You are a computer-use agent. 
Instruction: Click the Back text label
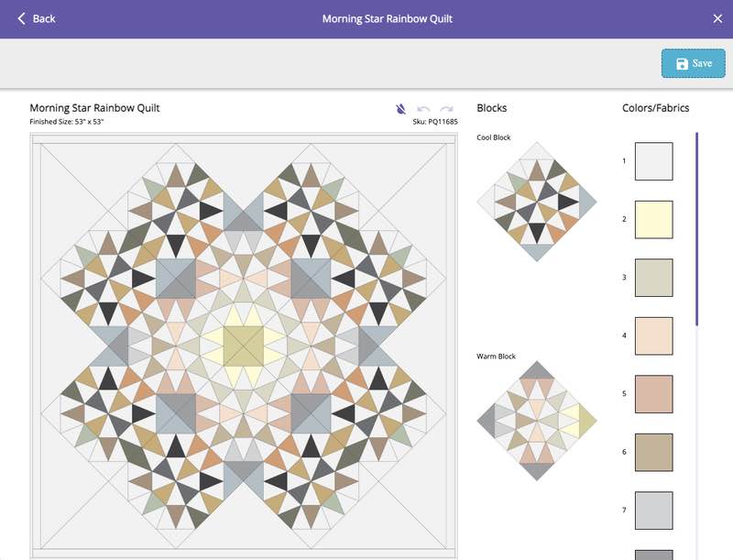point(44,18)
